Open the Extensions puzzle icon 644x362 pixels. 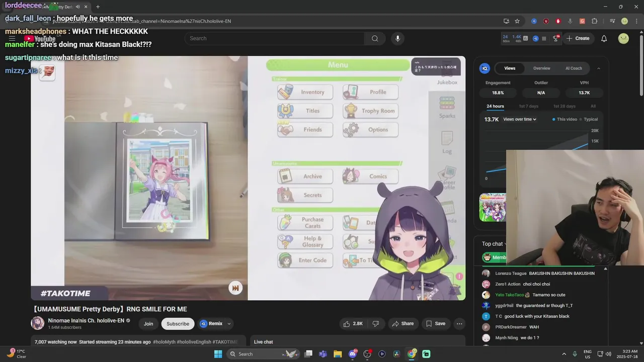click(595, 21)
